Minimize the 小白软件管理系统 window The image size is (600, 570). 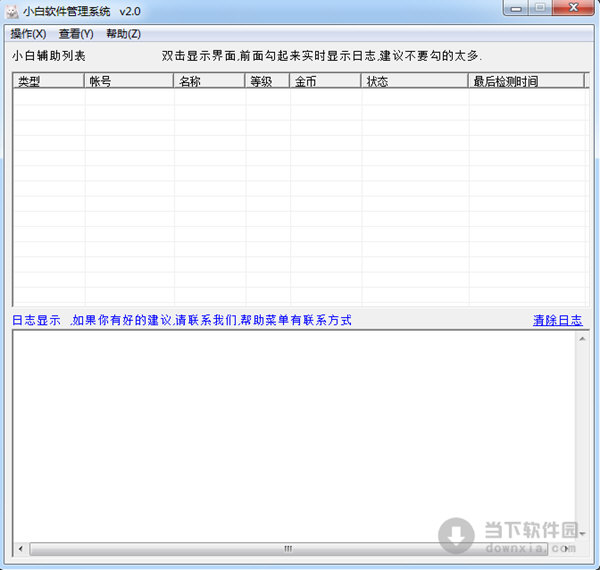tap(516, 8)
